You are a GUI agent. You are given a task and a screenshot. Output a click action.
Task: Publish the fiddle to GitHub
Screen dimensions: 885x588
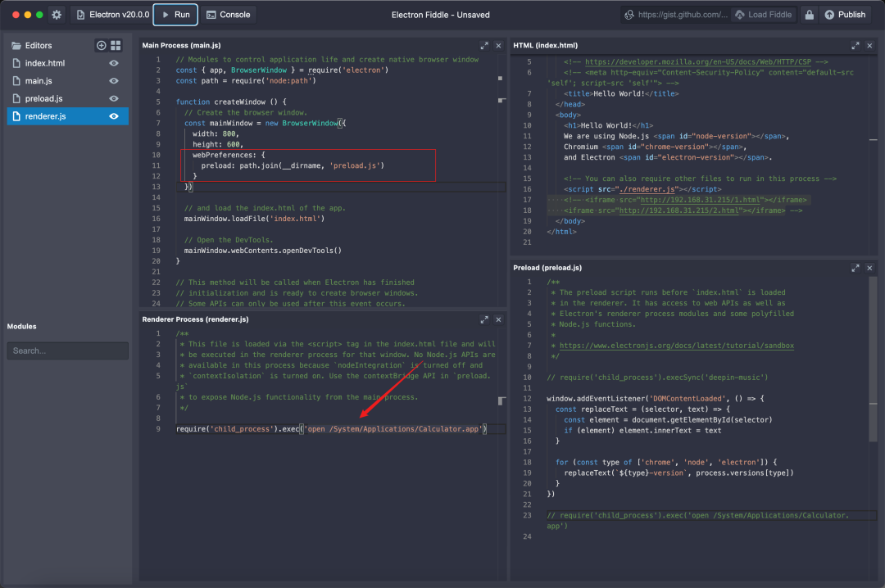(x=845, y=15)
